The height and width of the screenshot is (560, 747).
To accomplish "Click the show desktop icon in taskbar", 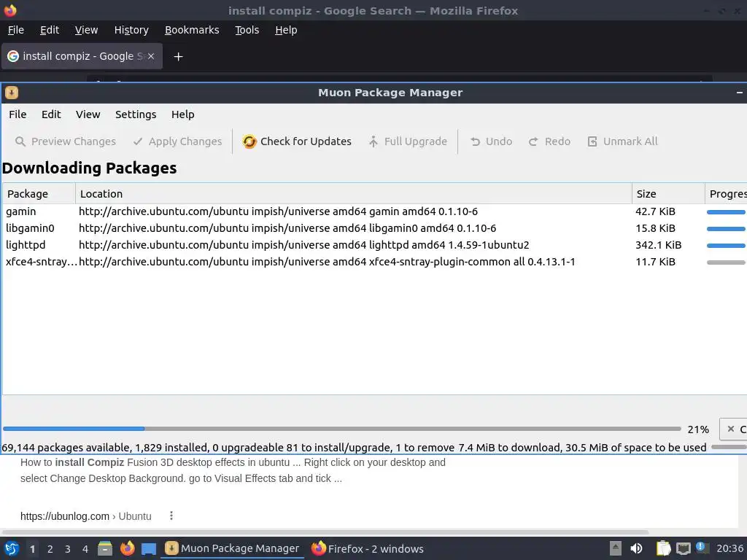I will tap(149, 548).
